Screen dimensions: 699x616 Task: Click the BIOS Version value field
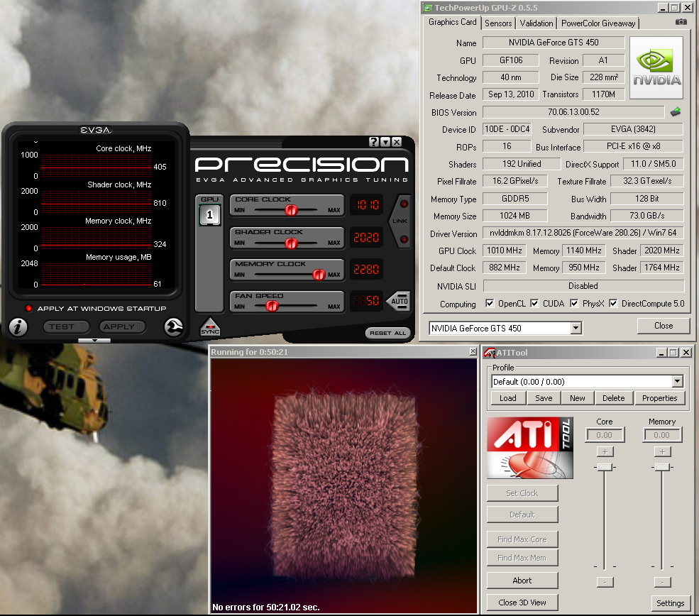(573, 112)
